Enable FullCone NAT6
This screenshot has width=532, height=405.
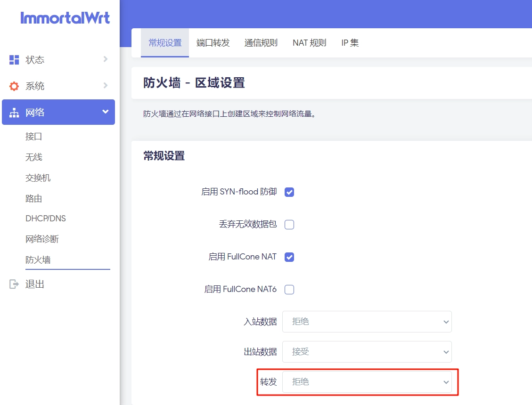tap(289, 289)
